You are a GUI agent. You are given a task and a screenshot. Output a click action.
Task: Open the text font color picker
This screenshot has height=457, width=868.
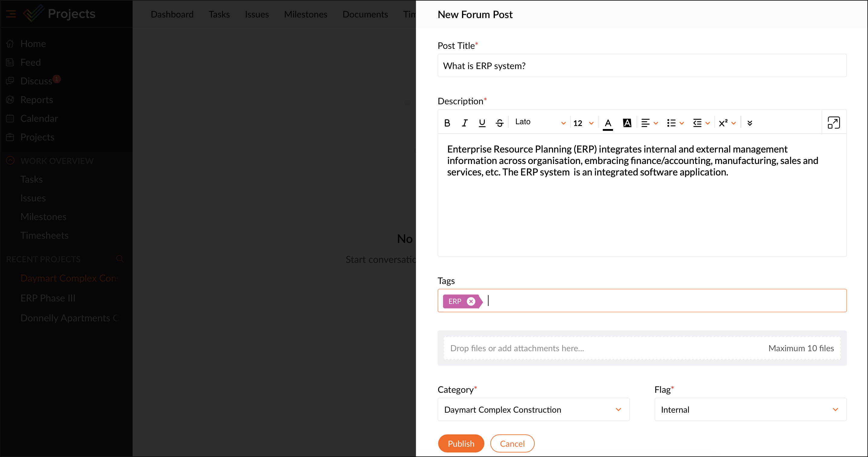[608, 123]
